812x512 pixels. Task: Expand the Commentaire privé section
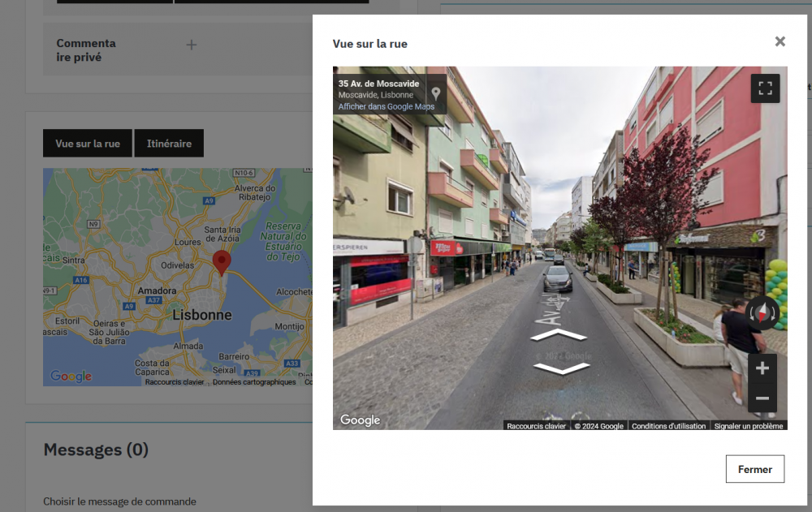pos(191,45)
